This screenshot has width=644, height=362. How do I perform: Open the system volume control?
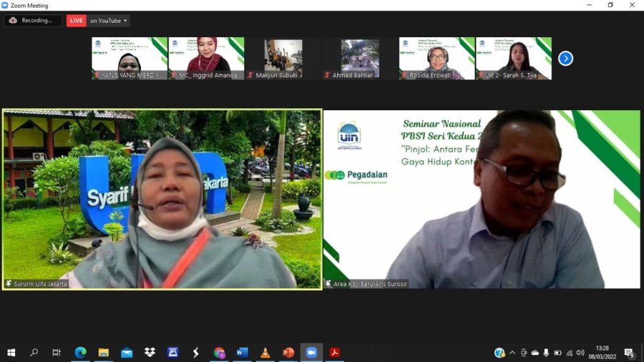tap(580, 353)
